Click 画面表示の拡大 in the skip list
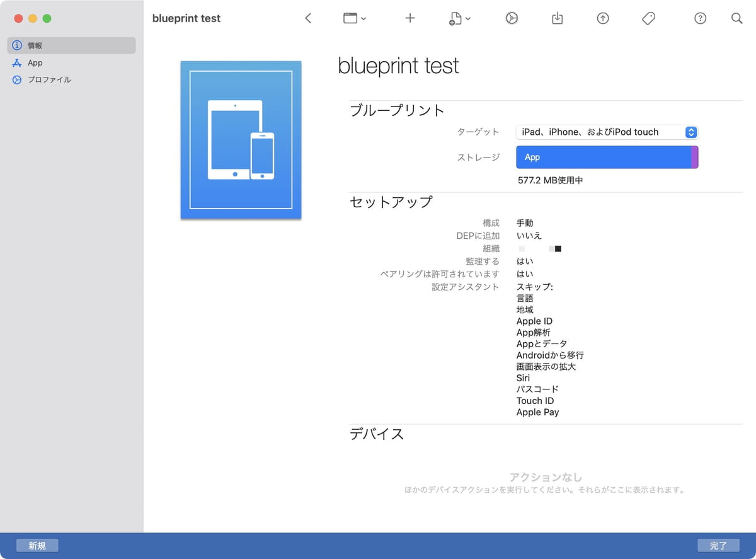 [x=546, y=366]
